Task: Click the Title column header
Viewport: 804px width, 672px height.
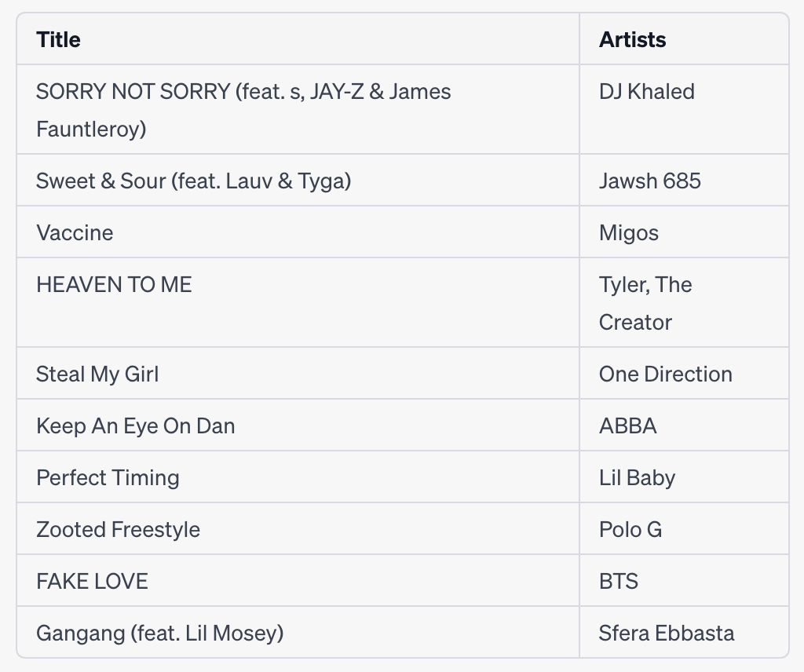Action: point(58,39)
